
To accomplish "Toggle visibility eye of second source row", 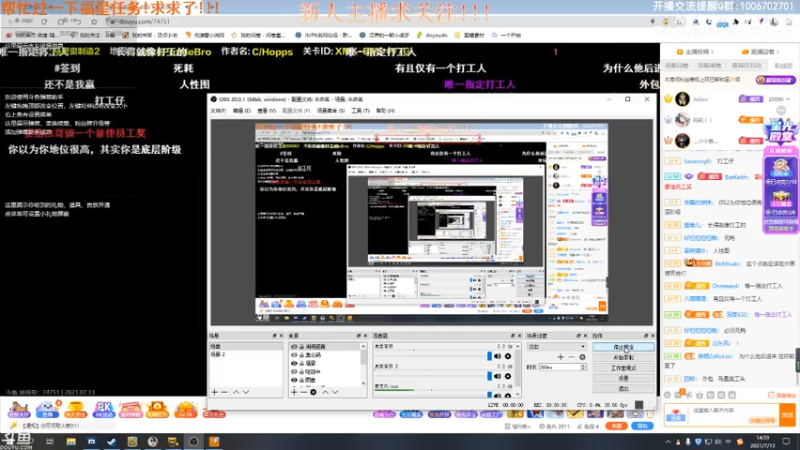I will [x=294, y=355].
